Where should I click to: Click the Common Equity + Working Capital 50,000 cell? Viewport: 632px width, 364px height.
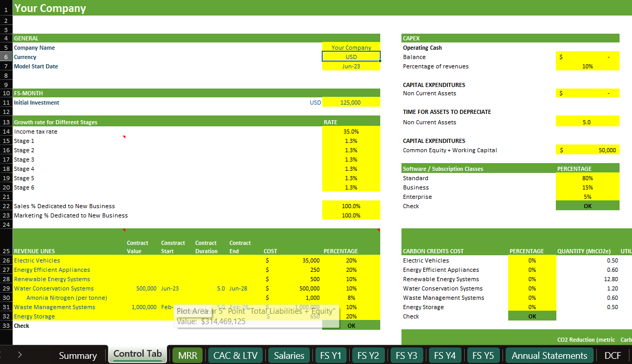point(587,150)
